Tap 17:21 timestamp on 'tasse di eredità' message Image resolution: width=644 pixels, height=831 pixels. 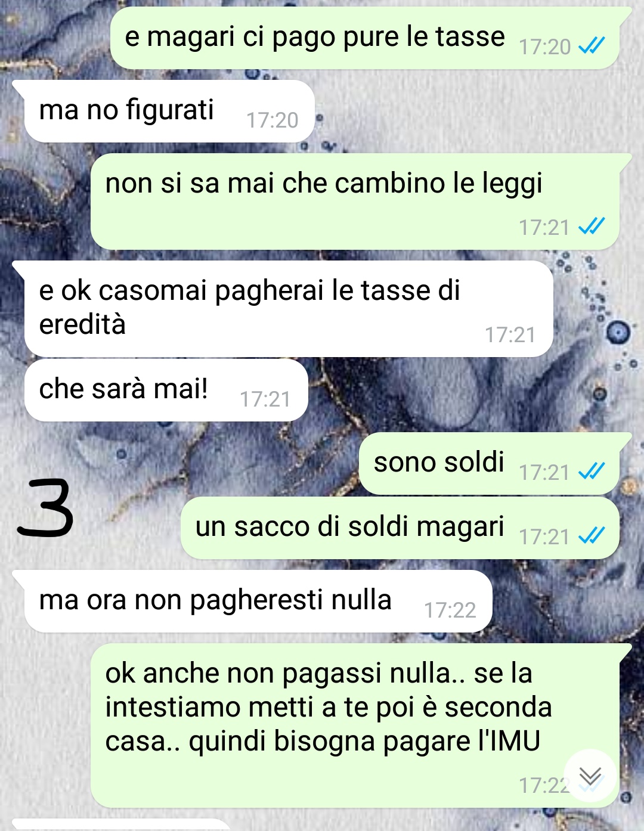coord(510,334)
